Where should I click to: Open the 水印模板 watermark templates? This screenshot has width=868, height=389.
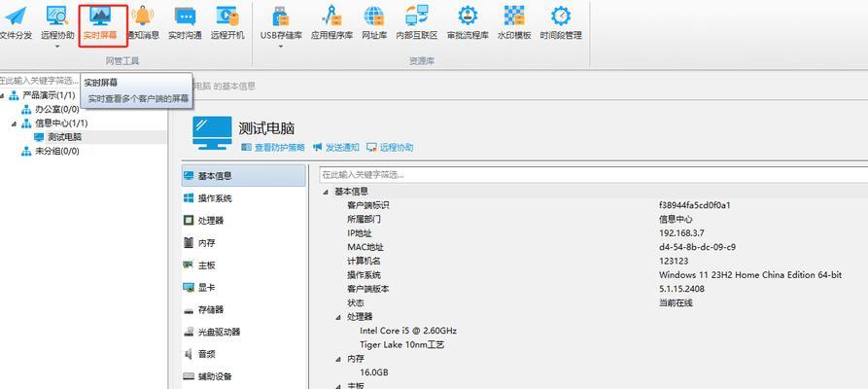514,22
